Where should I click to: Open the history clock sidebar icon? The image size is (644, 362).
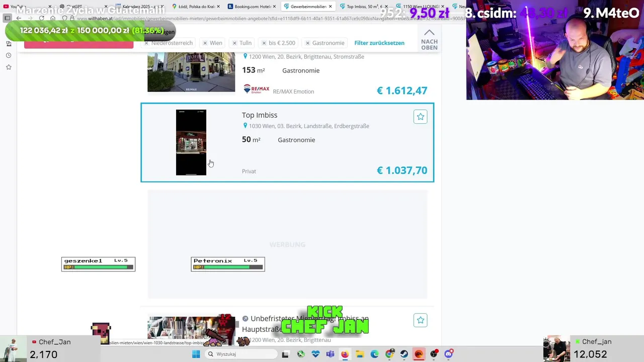9,55
